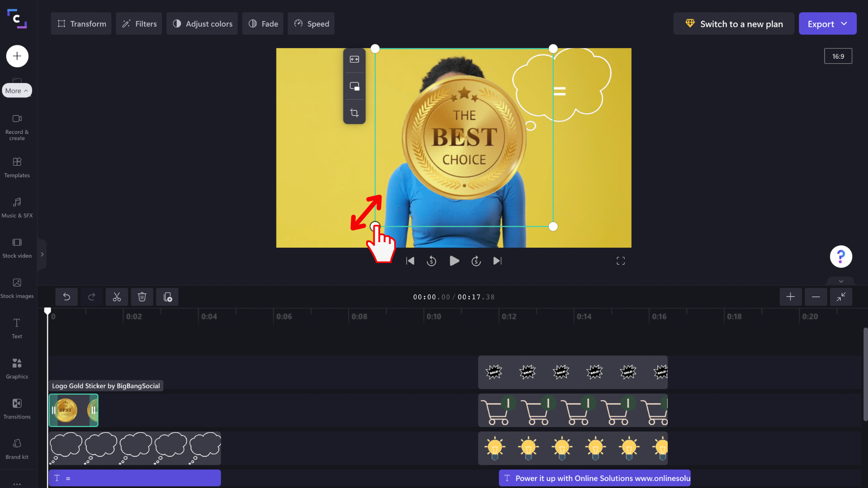Zoom in on the timeline
Screen dimensions: 868x488
click(x=790, y=297)
